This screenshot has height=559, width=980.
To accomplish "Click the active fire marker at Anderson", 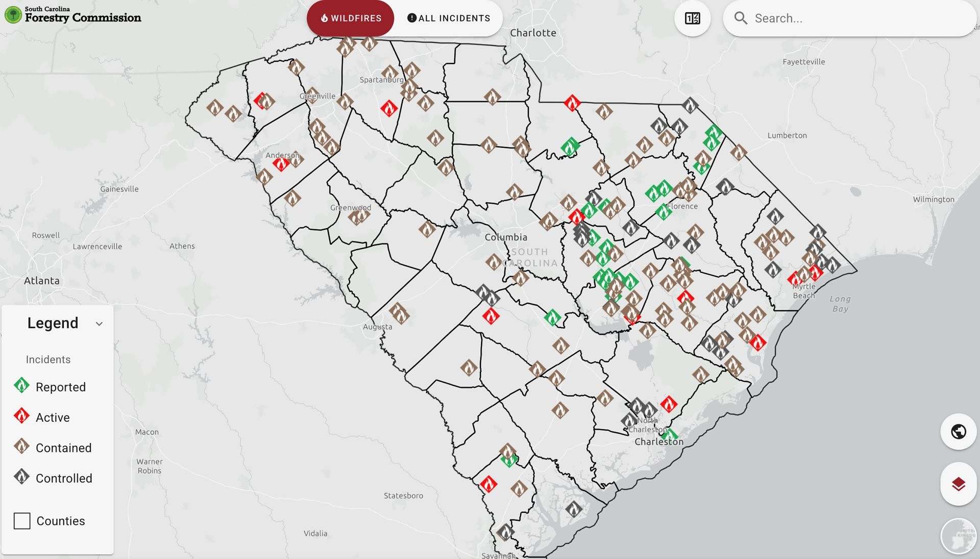I will (x=281, y=164).
